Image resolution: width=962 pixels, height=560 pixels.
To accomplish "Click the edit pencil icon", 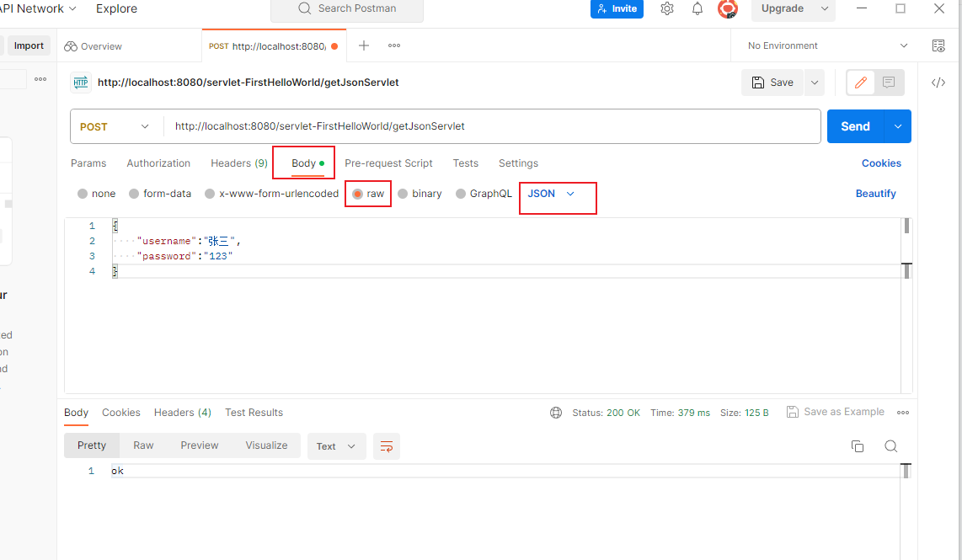I will (861, 83).
